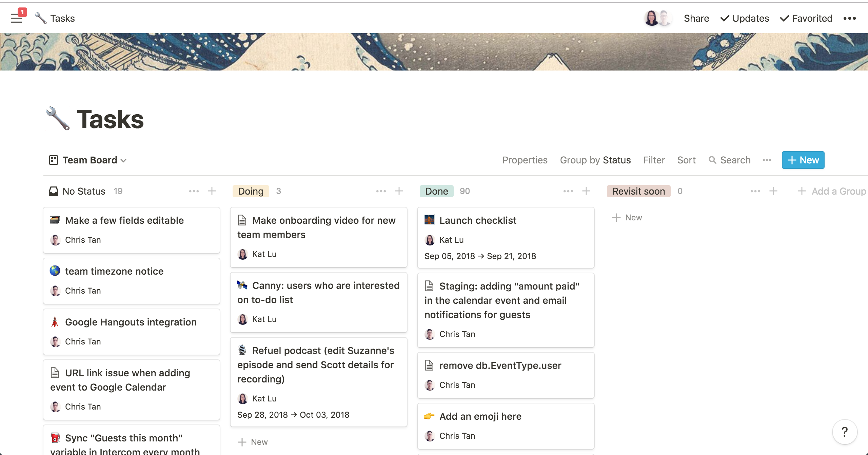Open the Group by Status dropdown
Viewport: 868px width, 455px height.
click(595, 160)
